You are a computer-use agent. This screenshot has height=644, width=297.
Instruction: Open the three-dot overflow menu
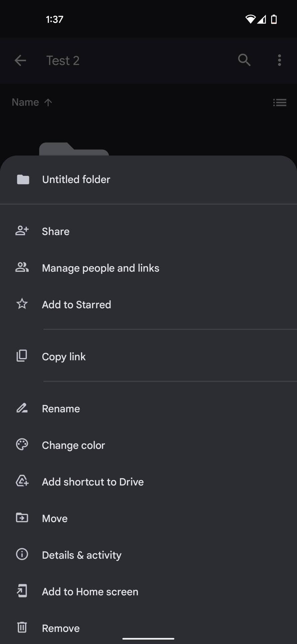pos(279,60)
